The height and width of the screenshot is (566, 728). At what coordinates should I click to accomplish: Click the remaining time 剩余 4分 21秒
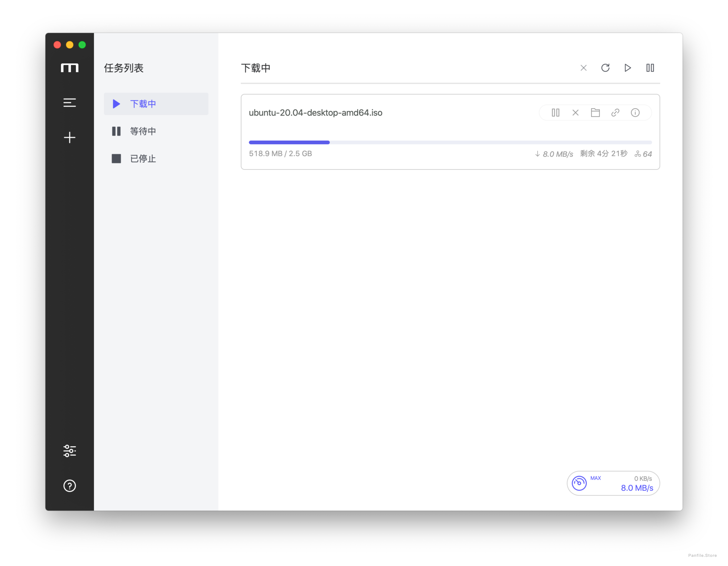[604, 154]
